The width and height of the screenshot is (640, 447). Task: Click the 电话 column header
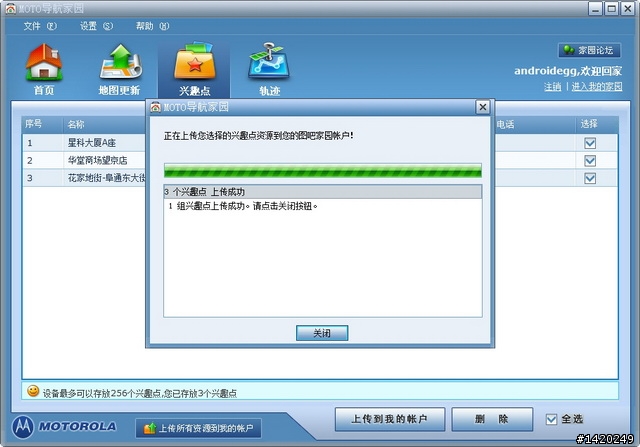click(x=535, y=124)
